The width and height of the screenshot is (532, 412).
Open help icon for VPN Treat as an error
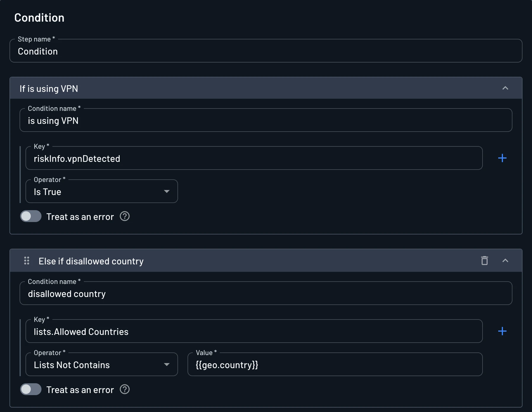(x=125, y=216)
